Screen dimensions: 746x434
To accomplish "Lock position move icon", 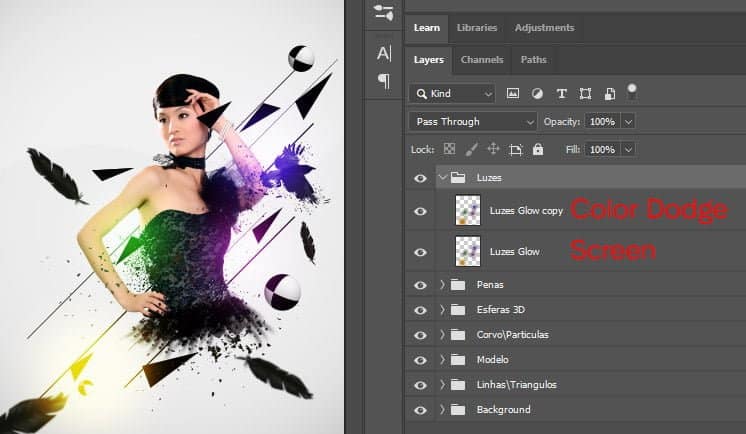I will click(493, 149).
